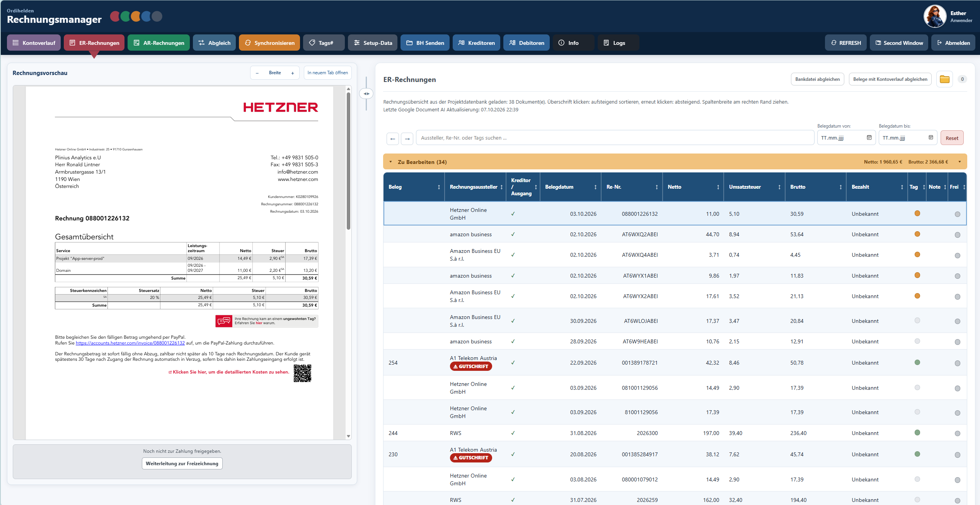
Task: Click Esther's user avatar
Action: [x=935, y=16]
